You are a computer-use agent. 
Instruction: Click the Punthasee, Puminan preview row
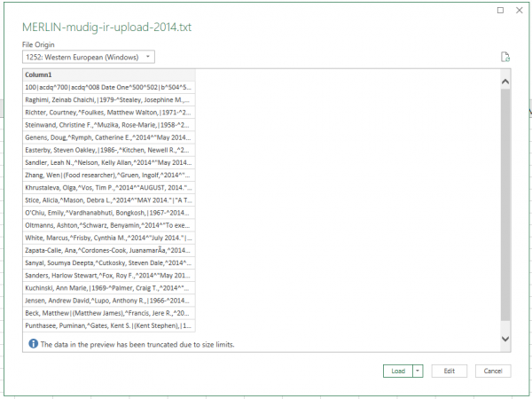pos(108,326)
